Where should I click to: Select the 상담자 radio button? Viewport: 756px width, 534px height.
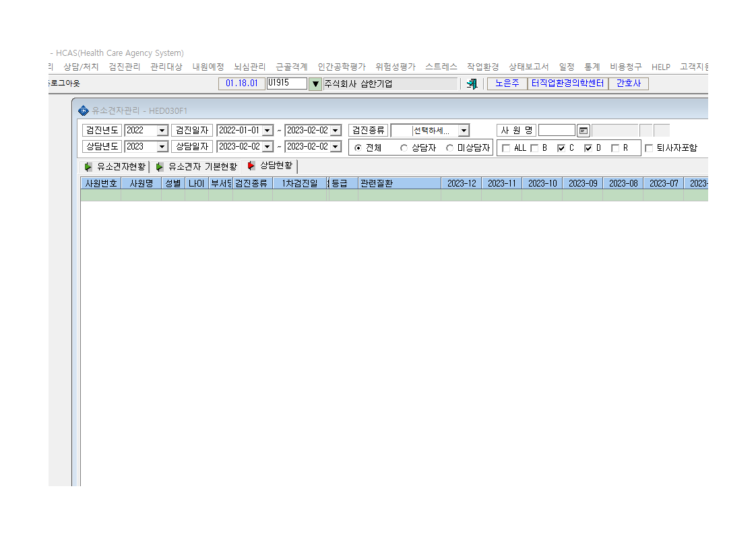click(x=404, y=148)
